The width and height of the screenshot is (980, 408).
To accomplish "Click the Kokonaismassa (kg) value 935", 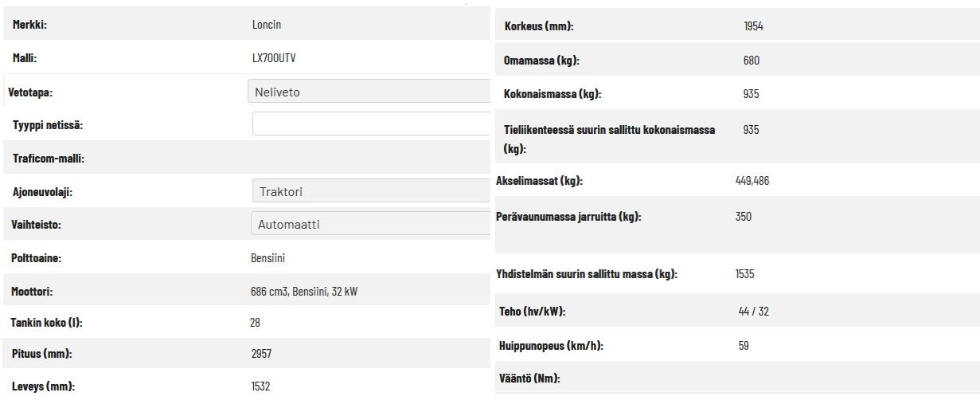I will [751, 94].
